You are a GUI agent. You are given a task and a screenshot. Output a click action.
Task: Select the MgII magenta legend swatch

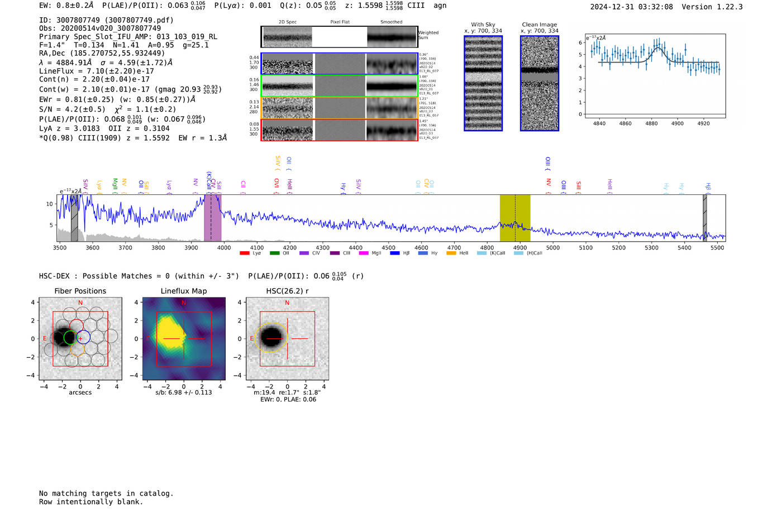[364, 253]
